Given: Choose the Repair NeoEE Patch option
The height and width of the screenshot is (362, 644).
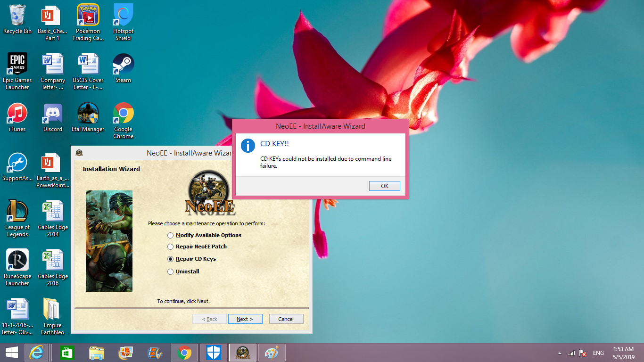Looking at the screenshot, I should (x=171, y=247).
